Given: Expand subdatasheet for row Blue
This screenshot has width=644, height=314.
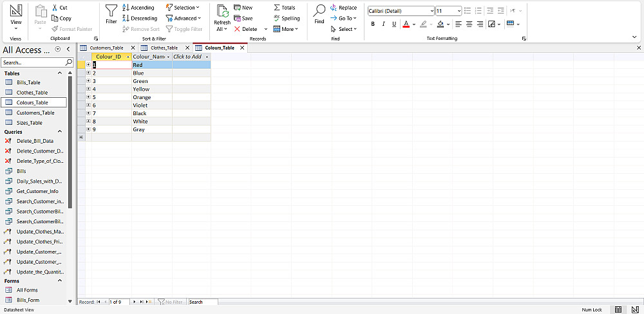Looking at the screenshot, I should click(89, 73).
